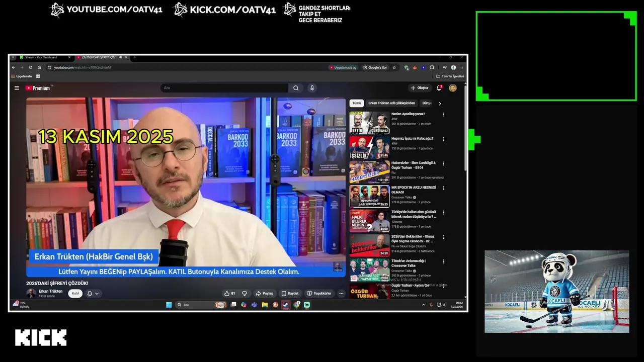Screen dimensions: 644x362
Task: Click the Windows taskbar Ara search box
Action: pos(200,305)
